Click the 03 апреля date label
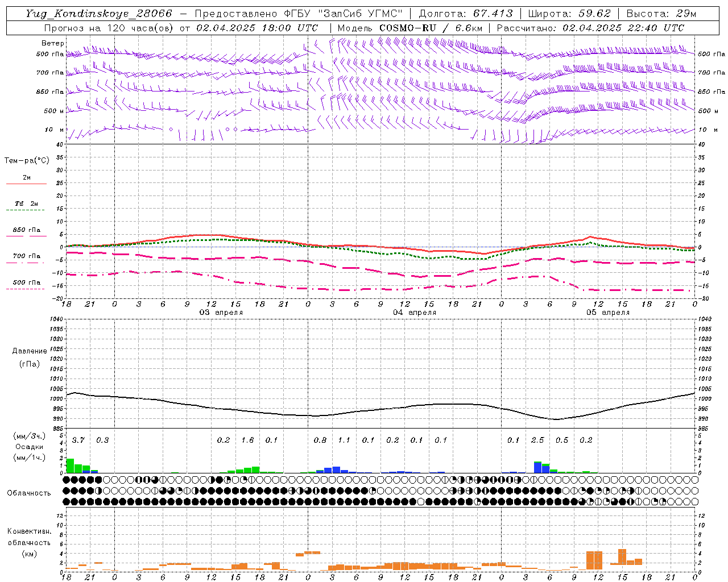728x582 pixels. [x=221, y=313]
